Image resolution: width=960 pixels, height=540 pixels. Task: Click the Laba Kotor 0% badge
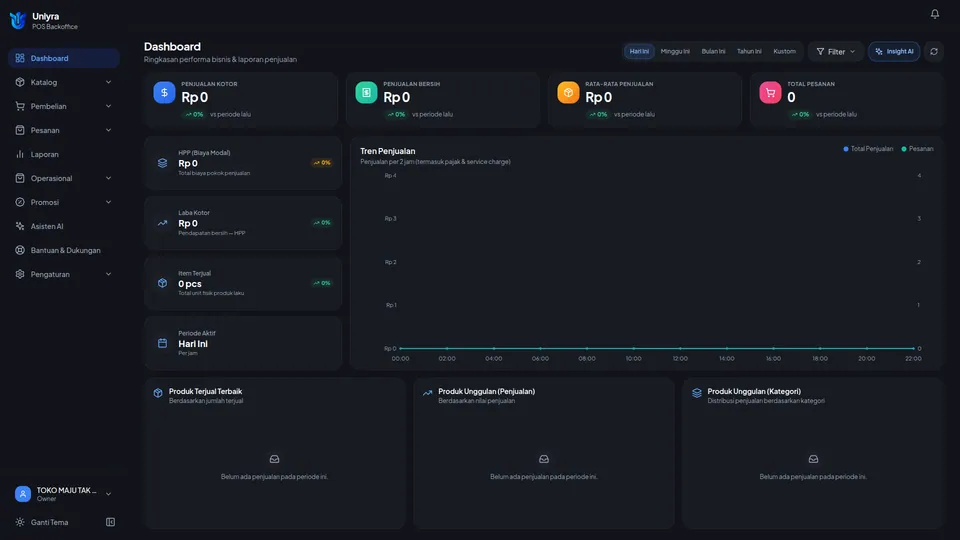click(322, 223)
